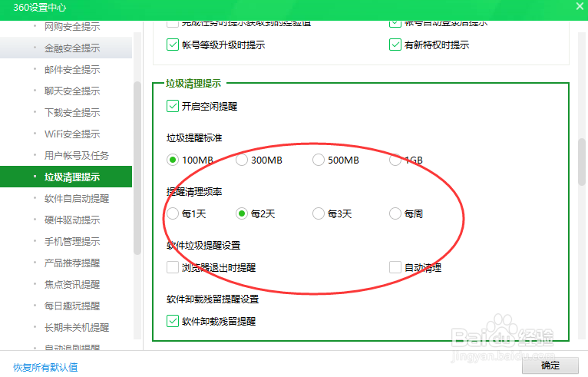Viewport: 588px width, 377px height.
Task: Open 下载安全提示 section
Action: [72, 112]
